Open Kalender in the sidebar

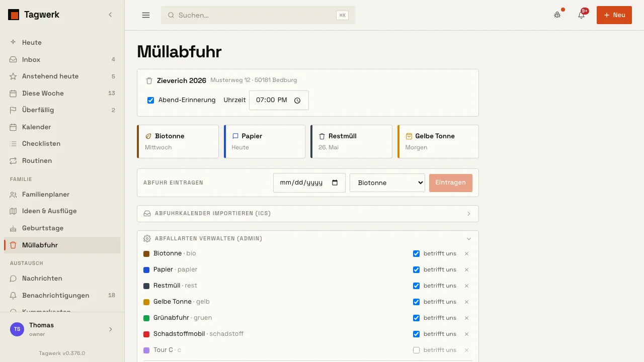click(x=62, y=127)
